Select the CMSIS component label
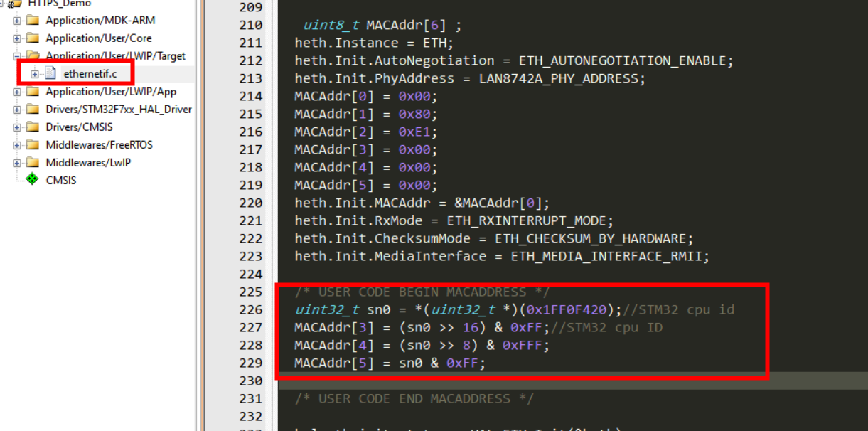 point(61,180)
